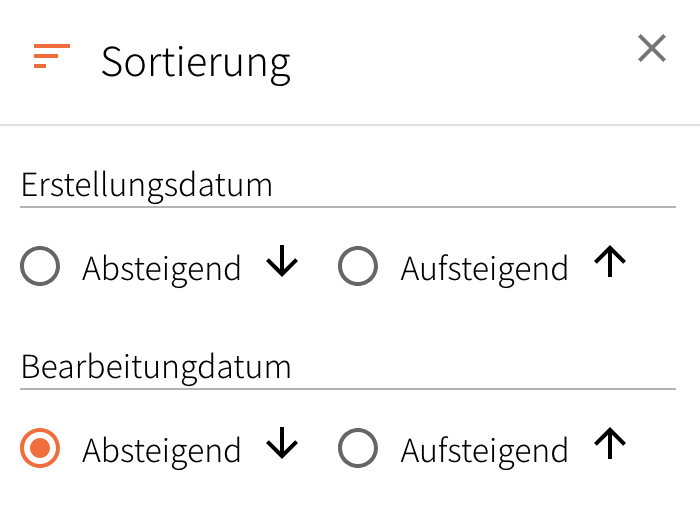The image size is (700, 520).
Task: Click the Aufsteigend label under Bearbeitungdatum
Action: (484, 451)
